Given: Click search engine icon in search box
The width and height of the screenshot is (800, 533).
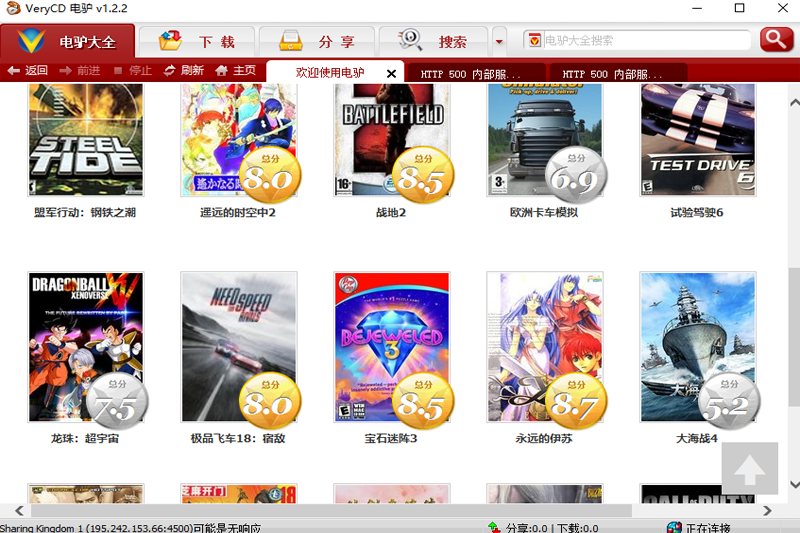Looking at the screenshot, I should tap(534, 40).
